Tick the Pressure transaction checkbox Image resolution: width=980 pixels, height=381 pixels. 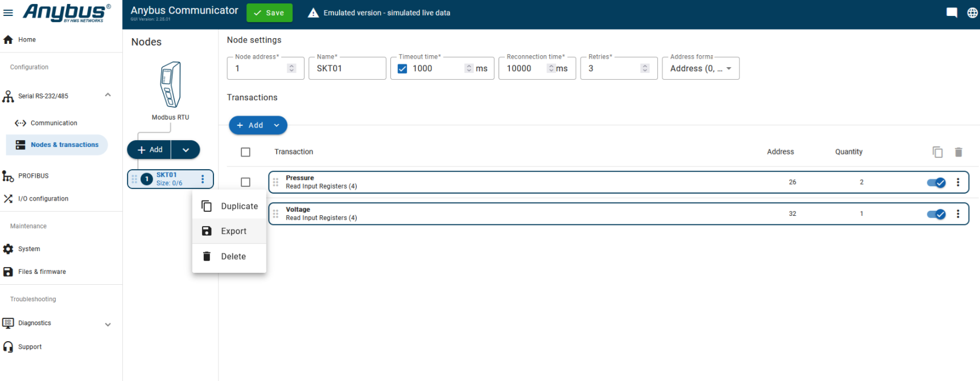pyautogui.click(x=245, y=182)
